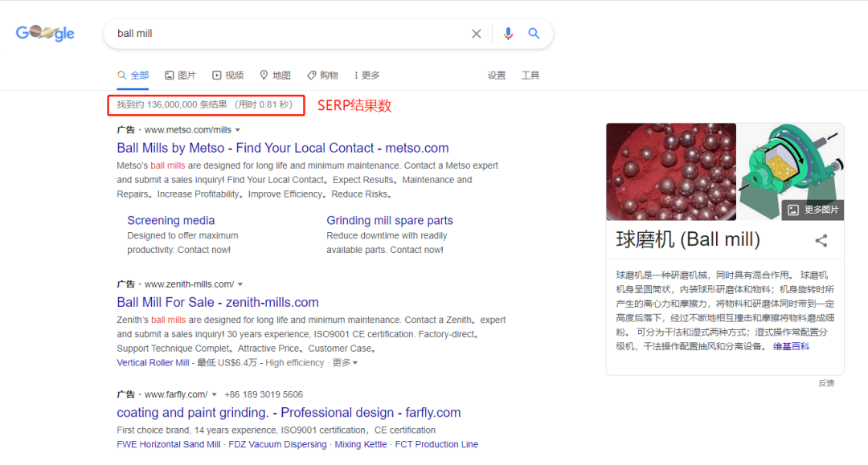
Task: Start voice search with microphone icon
Action: [x=508, y=34]
